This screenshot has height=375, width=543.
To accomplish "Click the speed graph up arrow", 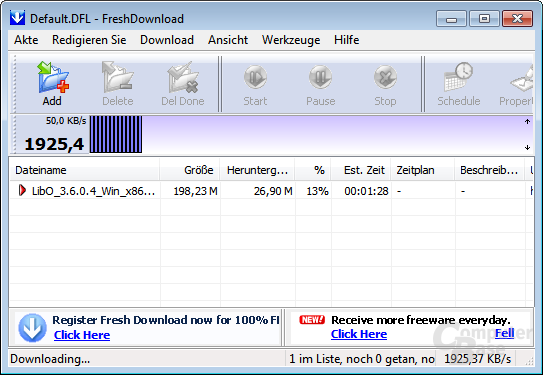I will pos(527,122).
